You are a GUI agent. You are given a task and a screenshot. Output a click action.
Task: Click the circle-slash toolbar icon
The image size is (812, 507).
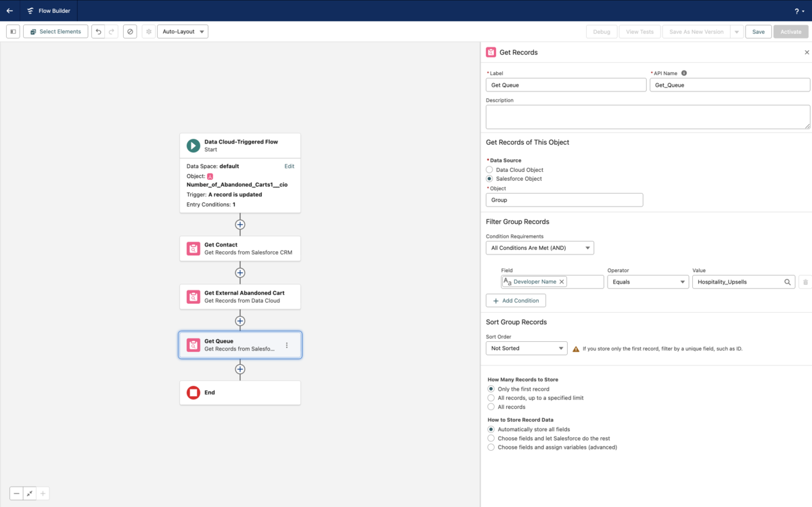130,32
